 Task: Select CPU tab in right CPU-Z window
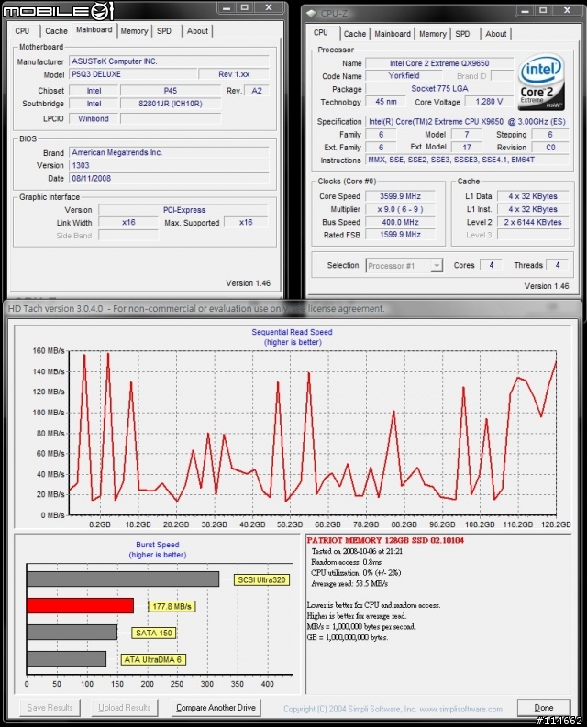click(x=320, y=32)
